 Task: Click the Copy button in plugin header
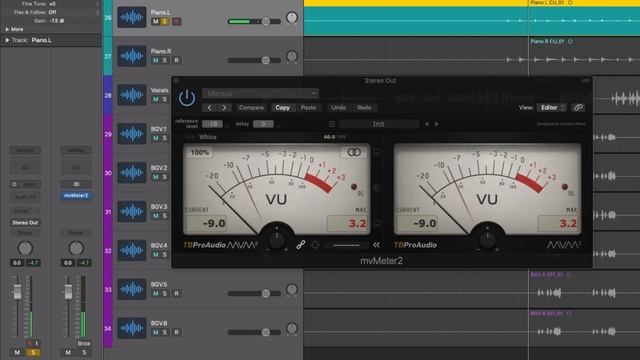(x=282, y=108)
